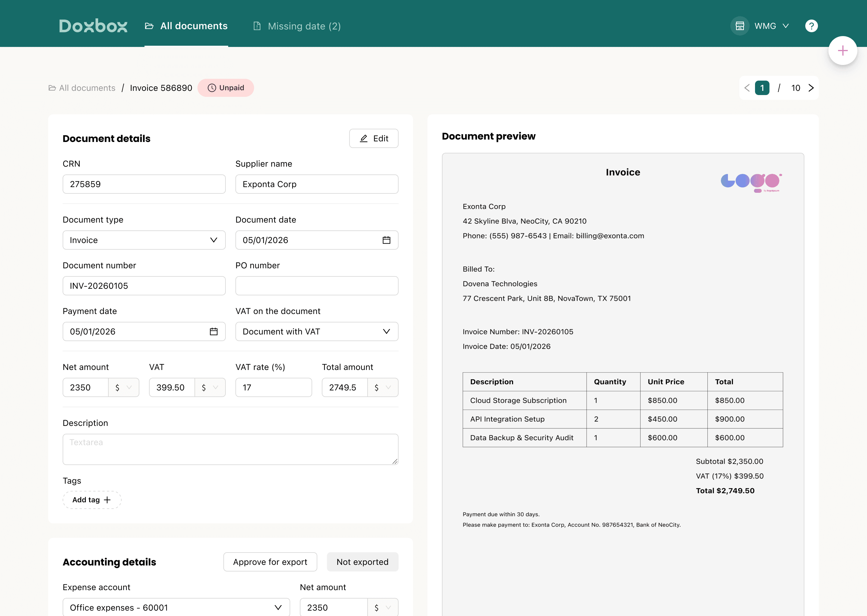The image size is (867, 616).
Task: Click the help question mark icon
Action: [x=811, y=26]
